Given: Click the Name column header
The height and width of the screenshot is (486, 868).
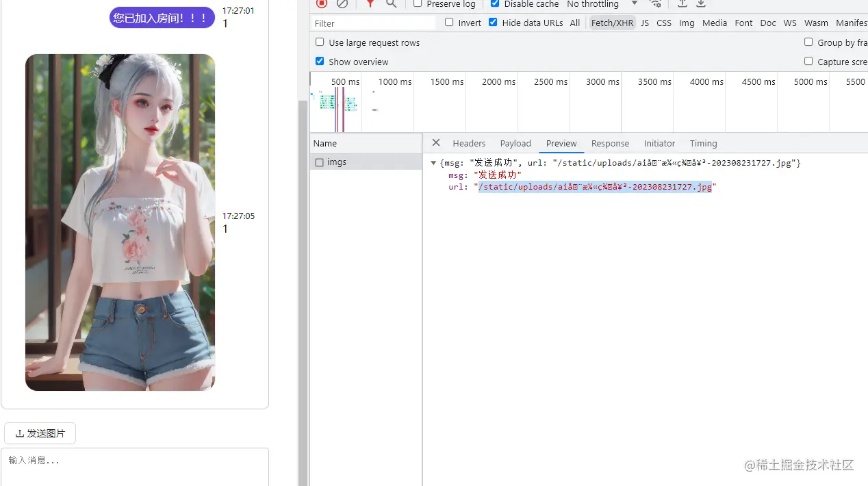Looking at the screenshot, I should (366, 143).
